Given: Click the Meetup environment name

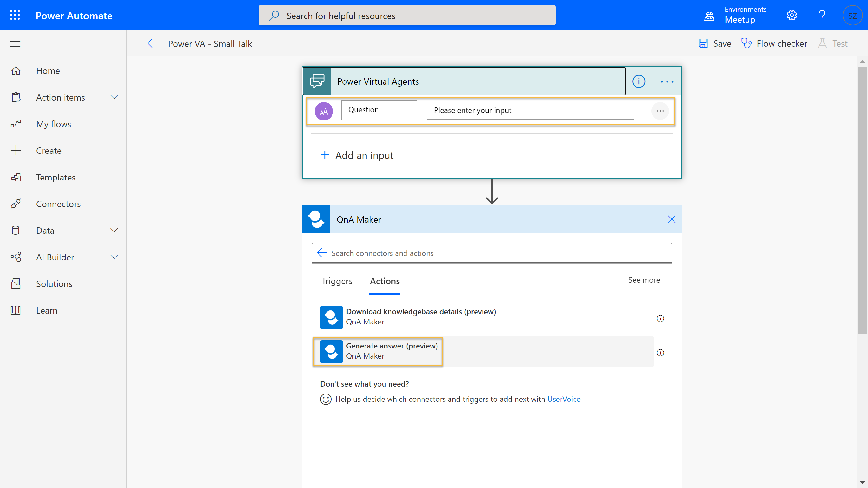Looking at the screenshot, I should pyautogui.click(x=740, y=20).
